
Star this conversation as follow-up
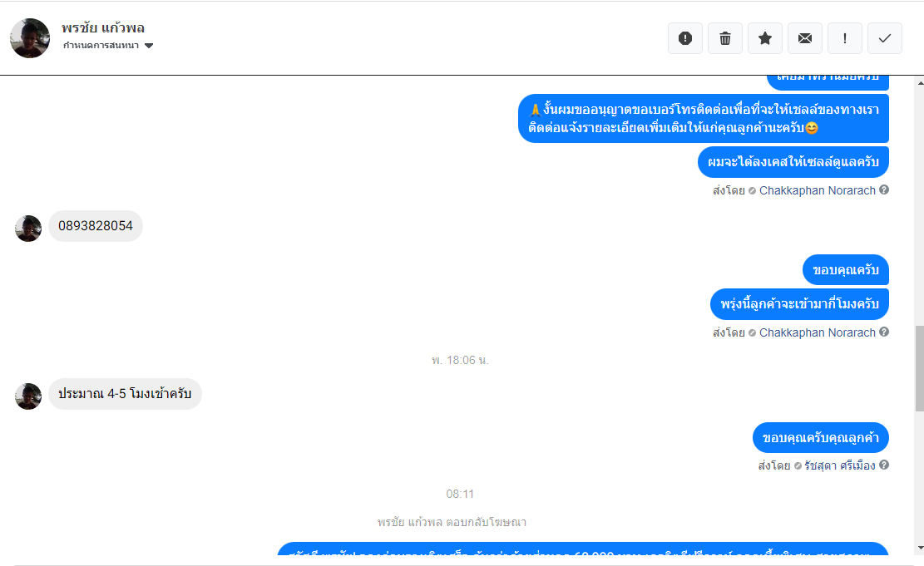tap(765, 38)
